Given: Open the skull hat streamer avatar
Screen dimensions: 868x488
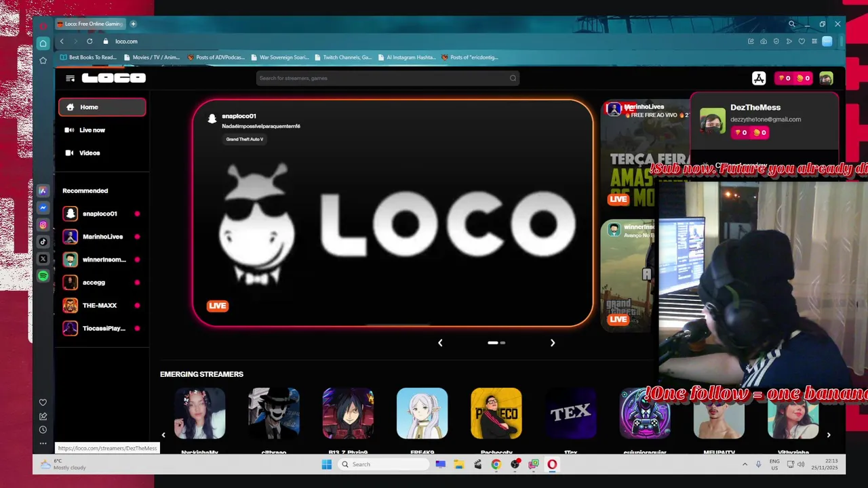Looking at the screenshot, I should pos(274,413).
